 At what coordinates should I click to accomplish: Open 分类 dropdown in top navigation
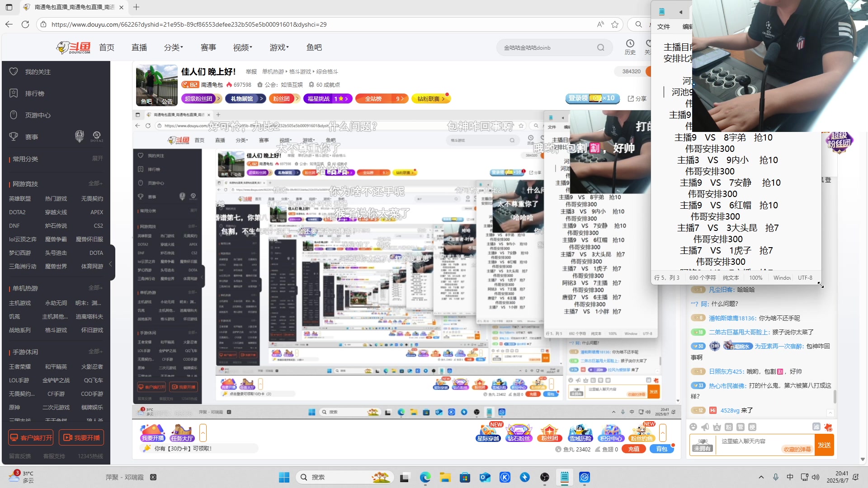(174, 47)
